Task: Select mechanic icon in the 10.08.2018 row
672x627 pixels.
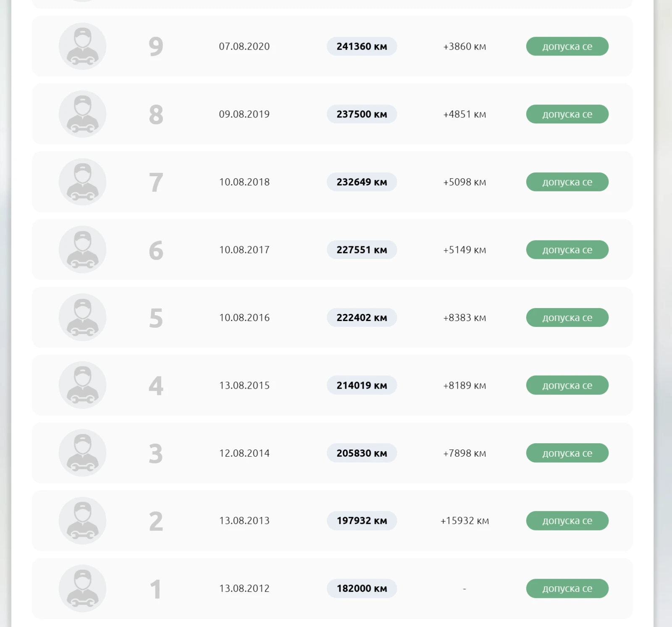Action: coord(82,182)
